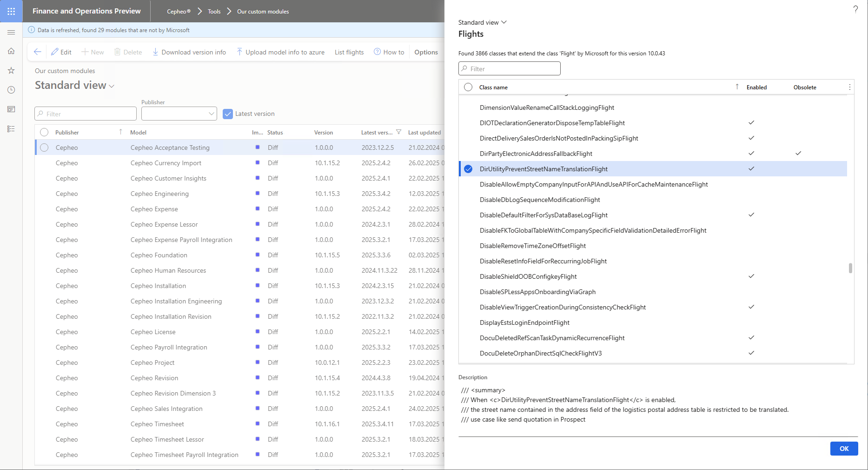
Task: Open the Publisher dropdown combo box
Action: point(179,114)
